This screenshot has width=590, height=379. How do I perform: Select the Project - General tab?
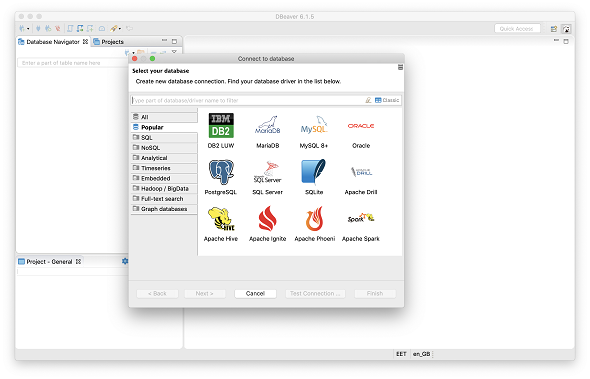point(49,261)
